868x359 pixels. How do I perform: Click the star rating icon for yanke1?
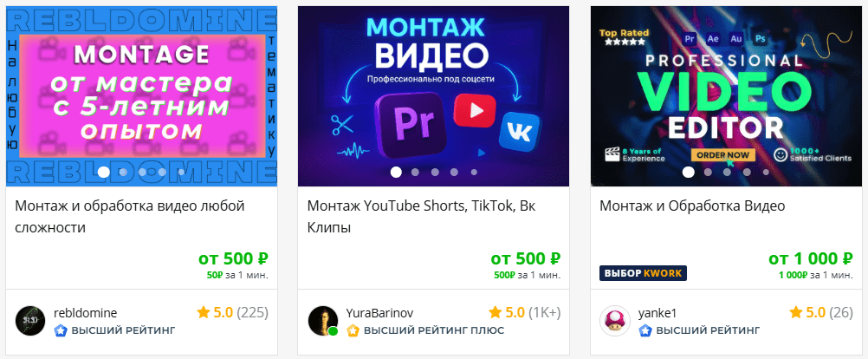(796, 313)
